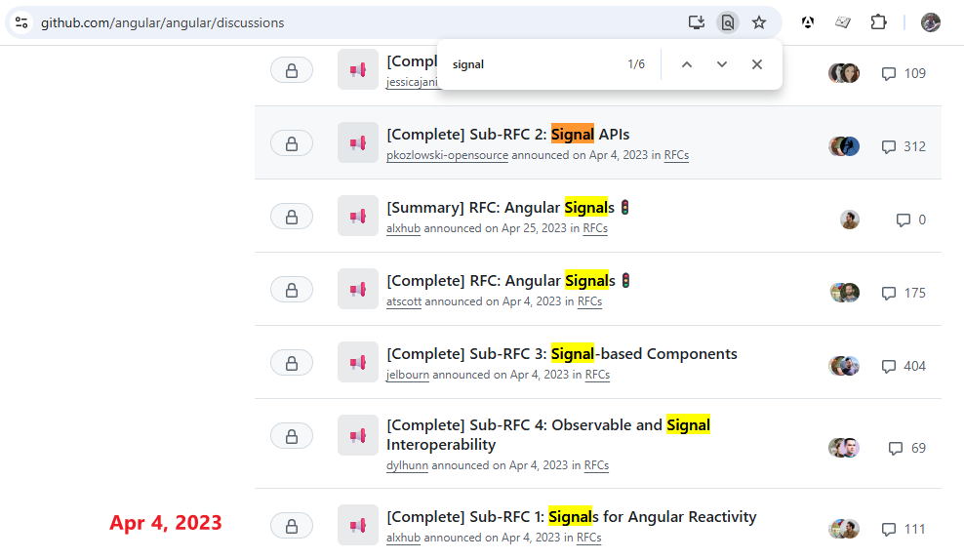964x560 pixels.
Task: Click the site information icon in address bar
Action: (21, 22)
